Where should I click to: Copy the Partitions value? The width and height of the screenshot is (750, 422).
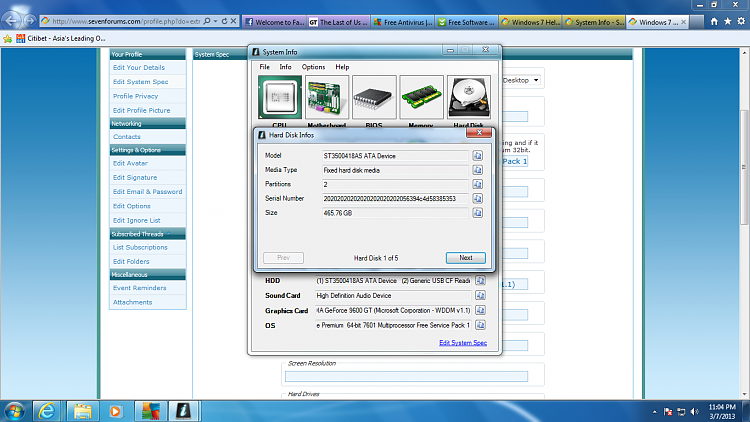tap(477, 184)
